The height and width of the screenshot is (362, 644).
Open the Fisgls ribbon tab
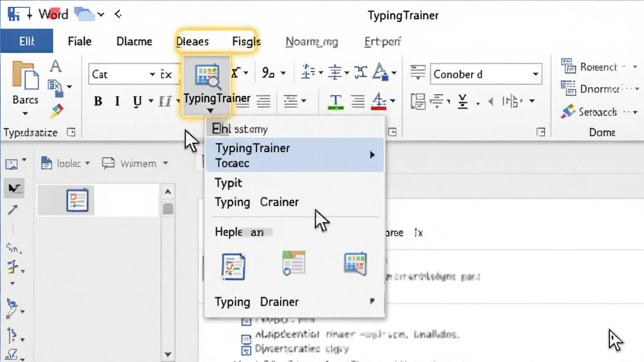pyautogui.click(x=246, y=41)
